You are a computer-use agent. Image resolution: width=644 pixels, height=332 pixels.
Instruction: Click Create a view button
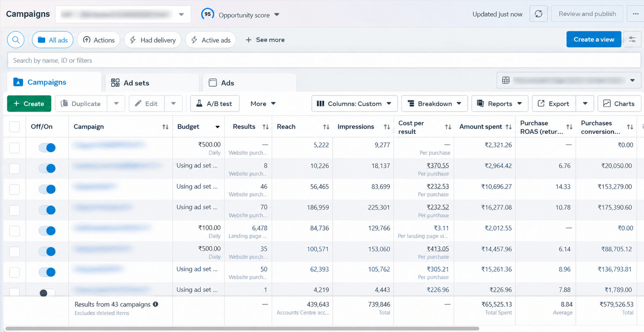pyautogui.click(x=594, y=39)
